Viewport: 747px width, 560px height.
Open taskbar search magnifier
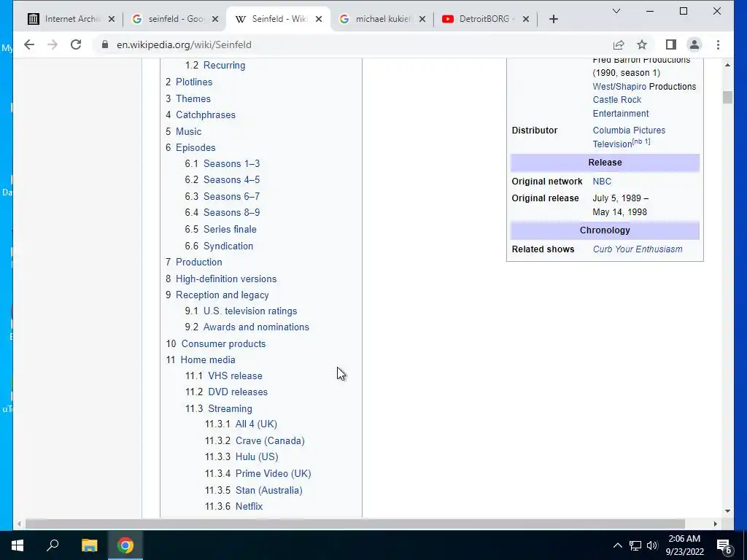pyautogui.click(x=53, y=545)
